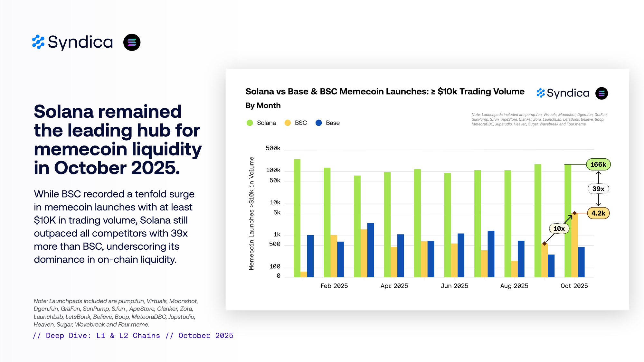Image resolution: width=644 pixels, height=362 pixels.
Task: Click the 10x growth annotation
Action: (x=559, y=228)
